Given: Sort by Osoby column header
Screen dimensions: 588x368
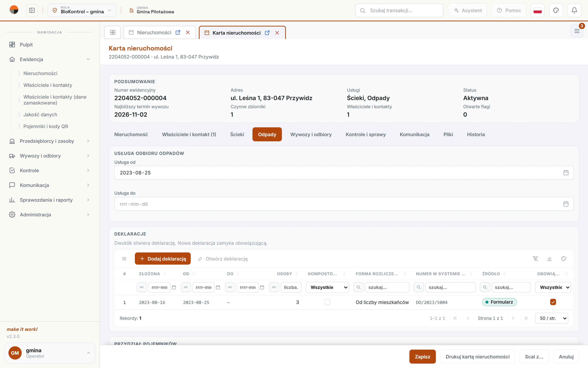Looking at the screenshot, I should coord(284,274).
